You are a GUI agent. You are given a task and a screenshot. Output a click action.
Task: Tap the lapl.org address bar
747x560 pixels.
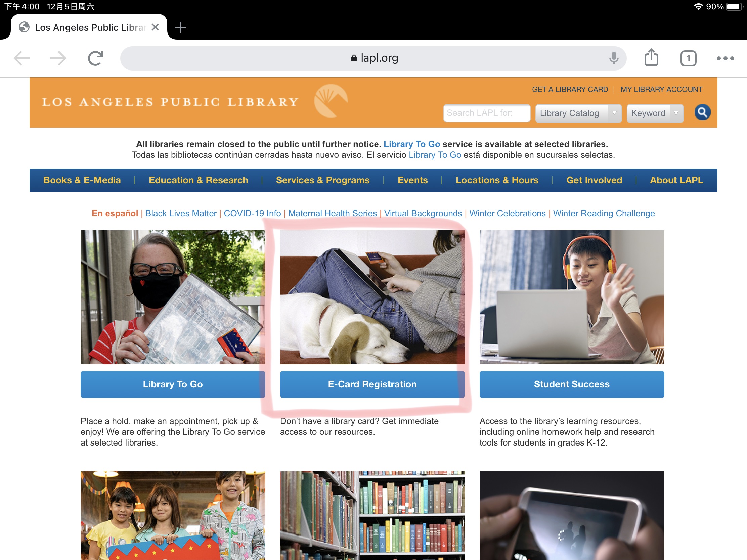pos(373,58)
